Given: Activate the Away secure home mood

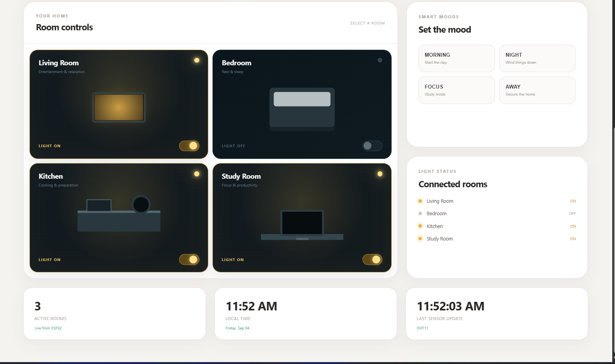Looking at the screenshot, I should point(537,90).
